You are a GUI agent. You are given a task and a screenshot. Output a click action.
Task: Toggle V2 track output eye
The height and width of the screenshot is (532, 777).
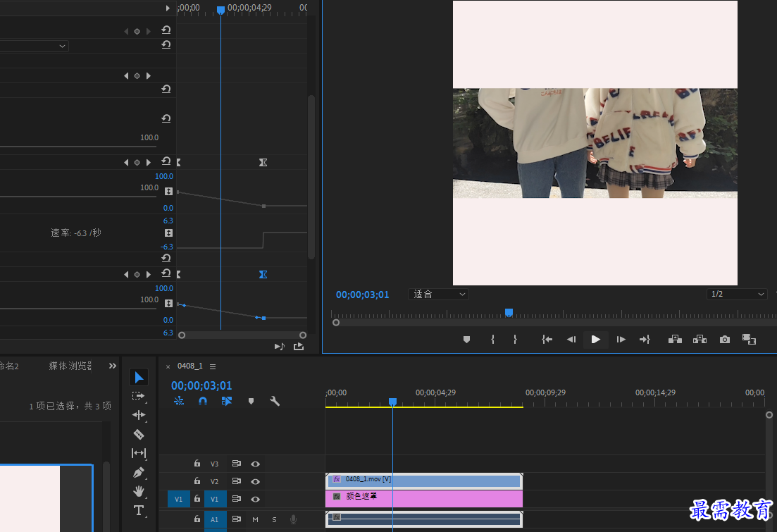255,481
